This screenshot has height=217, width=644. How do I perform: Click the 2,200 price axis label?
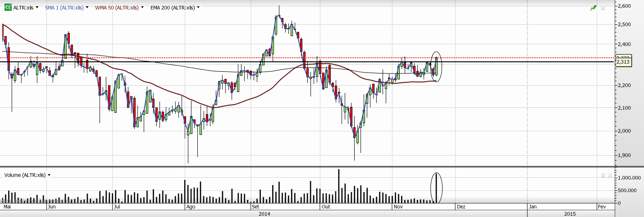point(623,85)
